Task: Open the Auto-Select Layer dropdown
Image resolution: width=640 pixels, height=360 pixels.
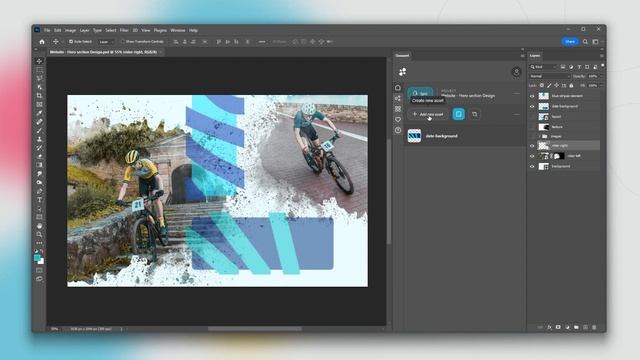Action: point(106,42)
